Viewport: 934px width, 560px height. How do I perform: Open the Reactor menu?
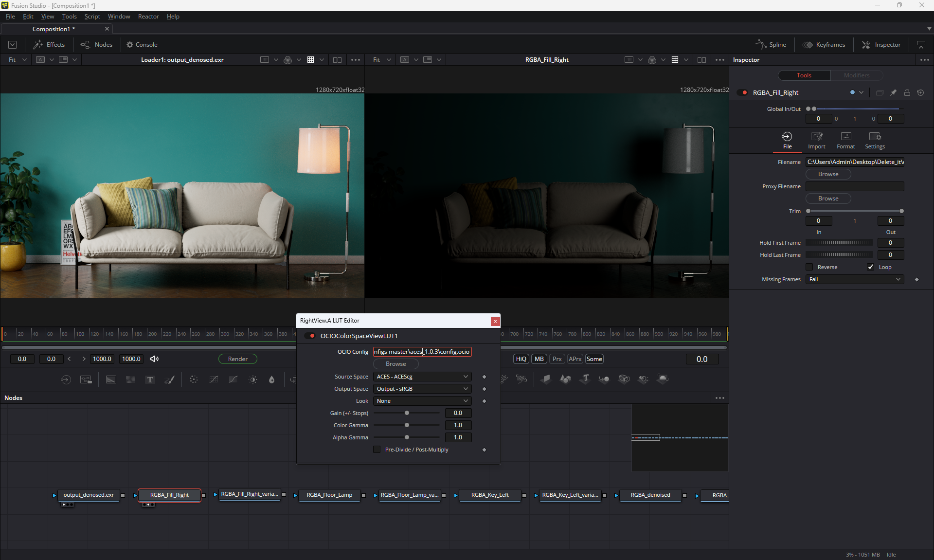[148, 16]
